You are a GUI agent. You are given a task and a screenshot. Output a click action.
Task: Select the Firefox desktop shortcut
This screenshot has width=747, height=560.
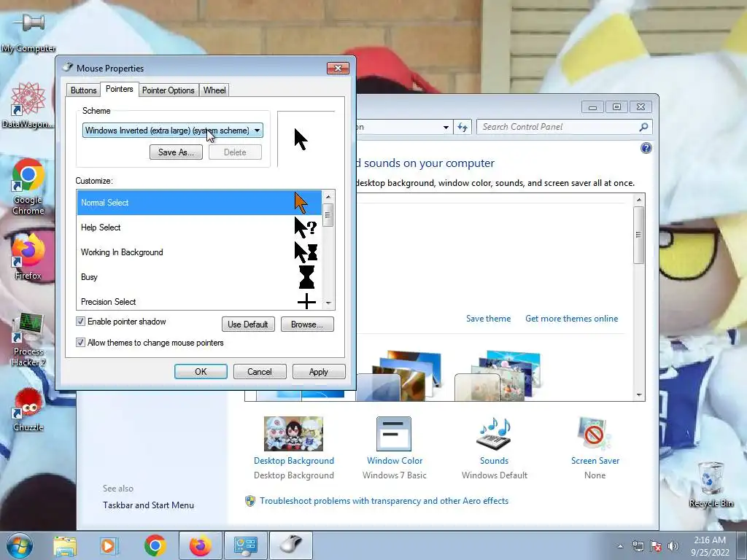pos(28,257)
